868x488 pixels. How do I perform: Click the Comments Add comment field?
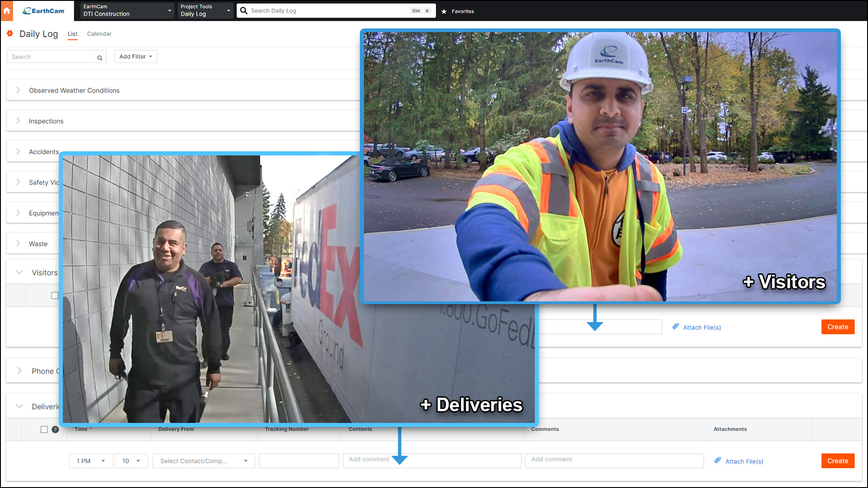click(614, 461)
